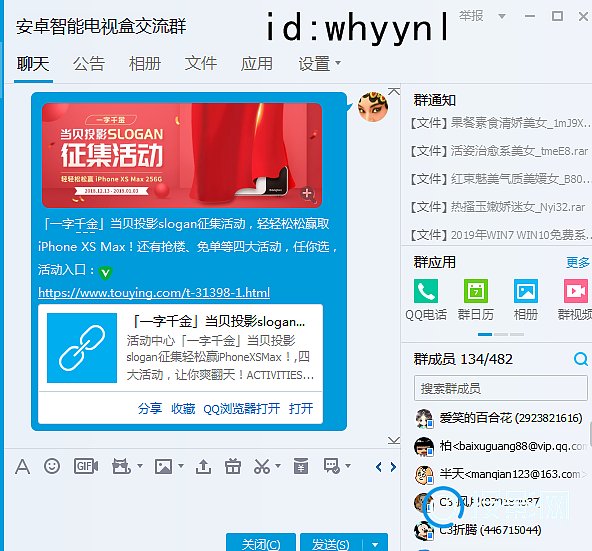Open the 相册 tab

pos(145,63)
